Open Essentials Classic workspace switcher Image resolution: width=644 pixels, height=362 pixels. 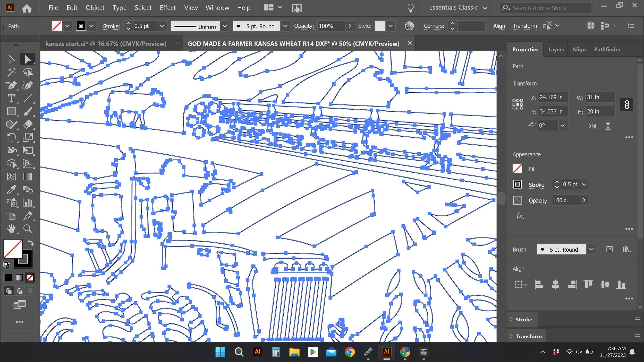(458, 8)
